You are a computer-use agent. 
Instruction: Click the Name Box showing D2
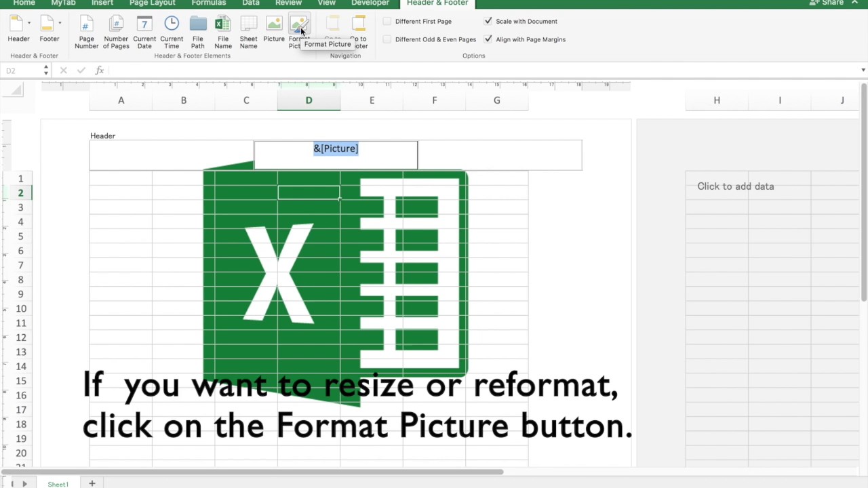(22, 70)
